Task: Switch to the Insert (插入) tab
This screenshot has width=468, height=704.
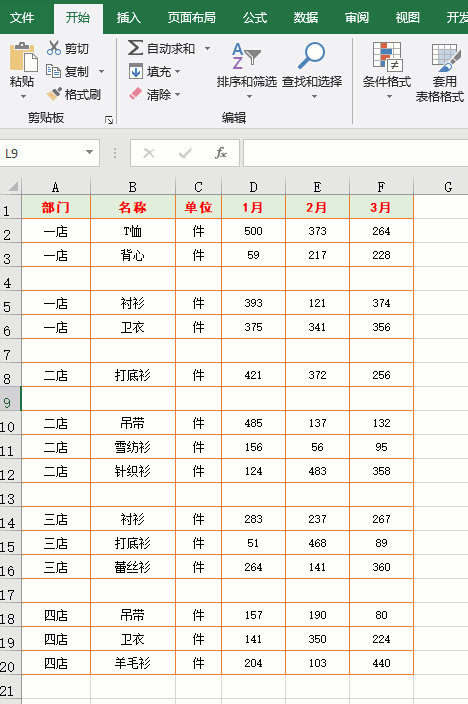Action: [x=129, y=18]
